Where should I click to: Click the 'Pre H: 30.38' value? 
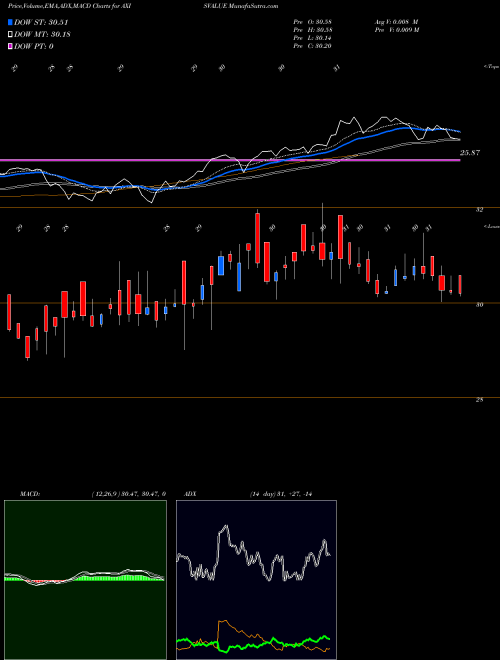[x=313, y=30]
